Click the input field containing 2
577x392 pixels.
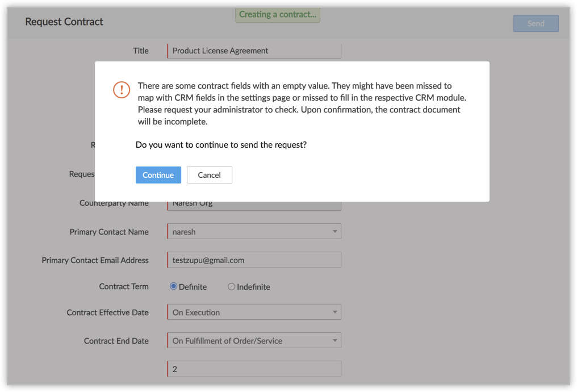point(254,369)
